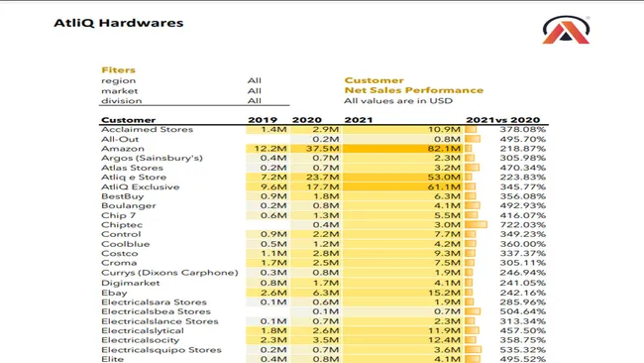Select the 'Acclaimed Stores' customer row
The height and width of the screenshot is (363, 644).
pos(324,130)
